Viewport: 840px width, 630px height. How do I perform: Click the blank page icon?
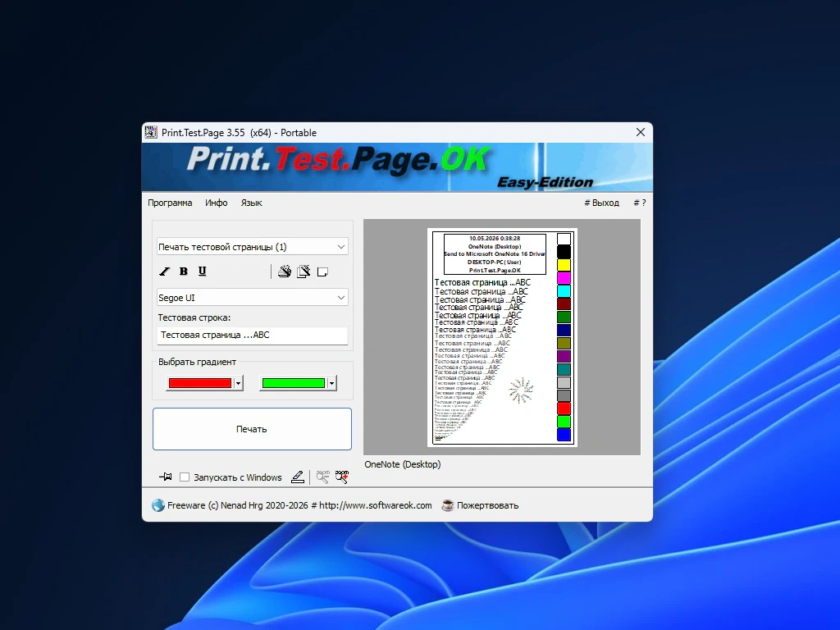[322, 272]
